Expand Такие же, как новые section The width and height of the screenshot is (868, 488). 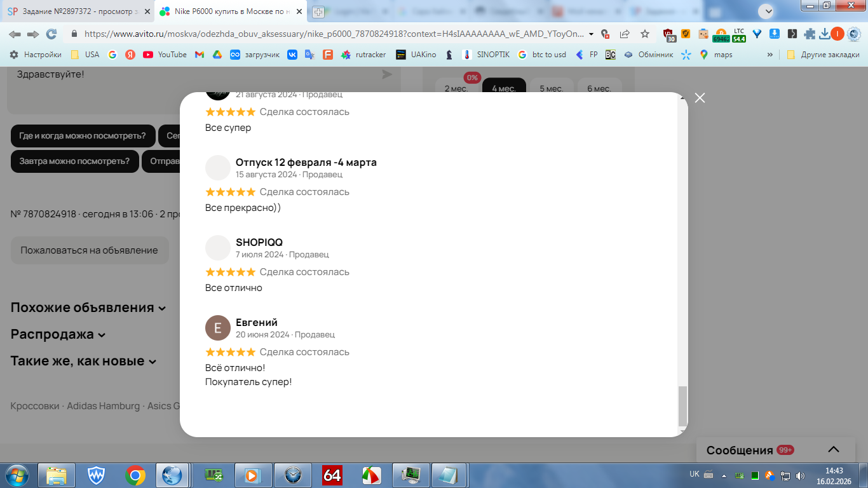(83, 361)
